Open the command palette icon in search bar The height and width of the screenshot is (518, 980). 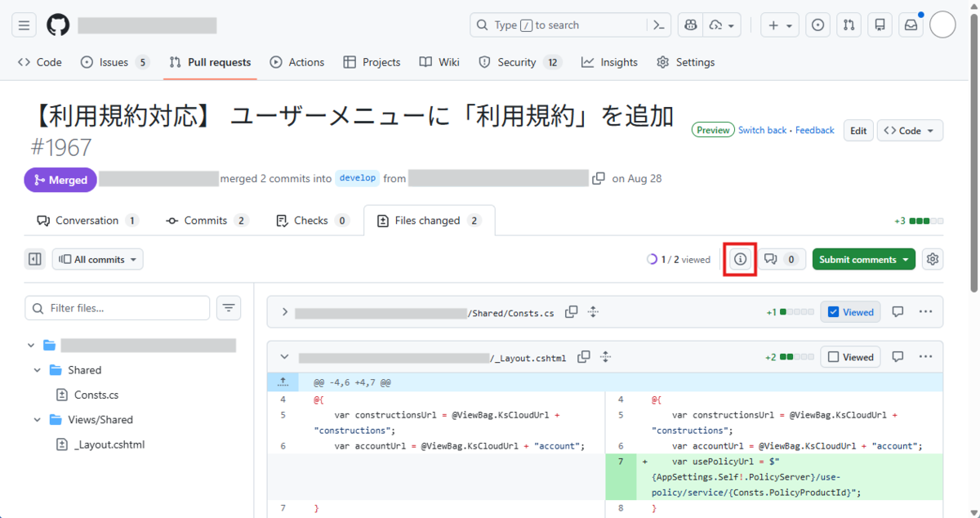[x=658, y=25]
